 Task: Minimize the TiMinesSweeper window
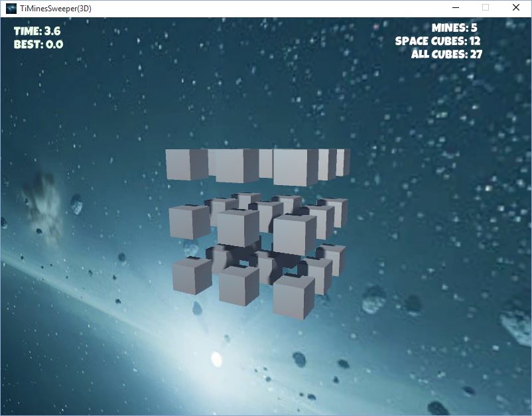coord(456,7)
